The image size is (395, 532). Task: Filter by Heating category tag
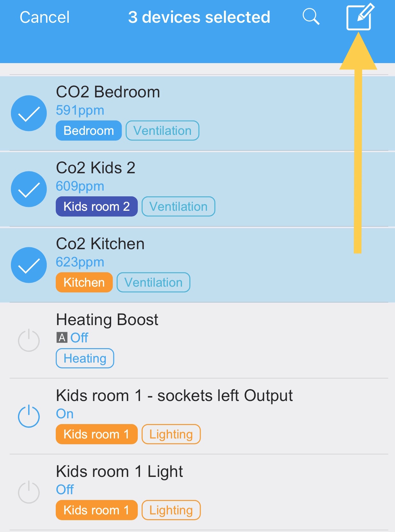(85, 358)
